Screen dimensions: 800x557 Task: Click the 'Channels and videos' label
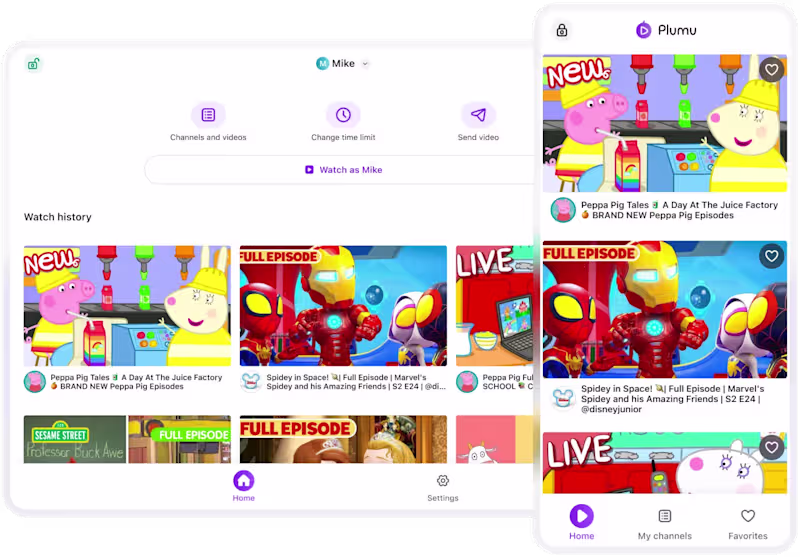click(208, 137)
